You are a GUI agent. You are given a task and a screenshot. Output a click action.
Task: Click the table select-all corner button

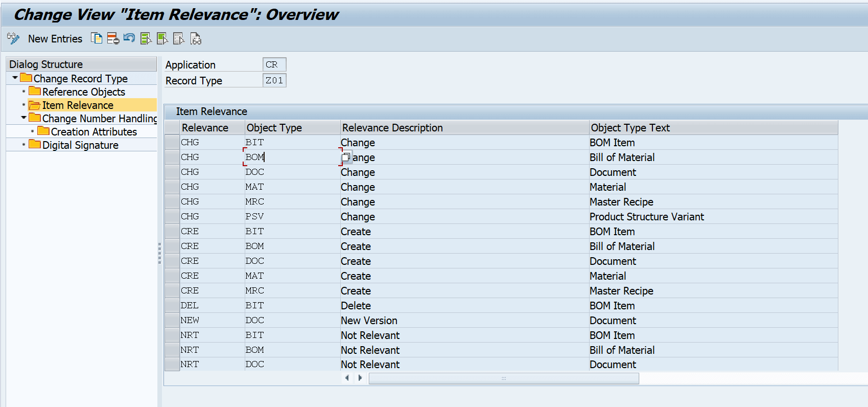pyautogui.click(x=172, y=128)
